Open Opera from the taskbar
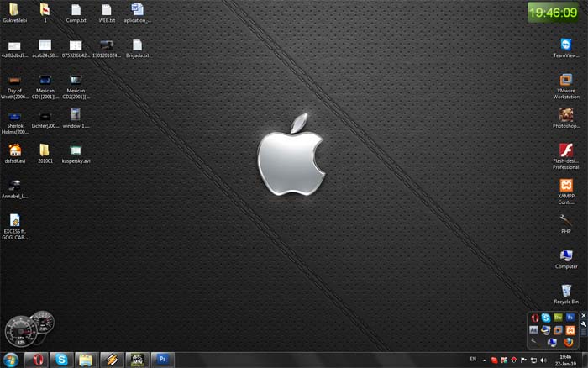This screenshot has width=588, height=368. click(36, 360)
